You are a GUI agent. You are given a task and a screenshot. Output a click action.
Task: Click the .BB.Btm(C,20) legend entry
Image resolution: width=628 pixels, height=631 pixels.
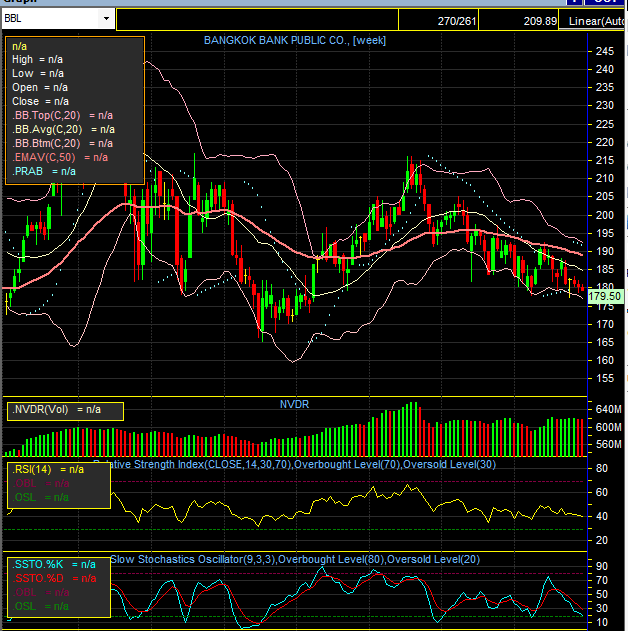(x=62, y=143)
